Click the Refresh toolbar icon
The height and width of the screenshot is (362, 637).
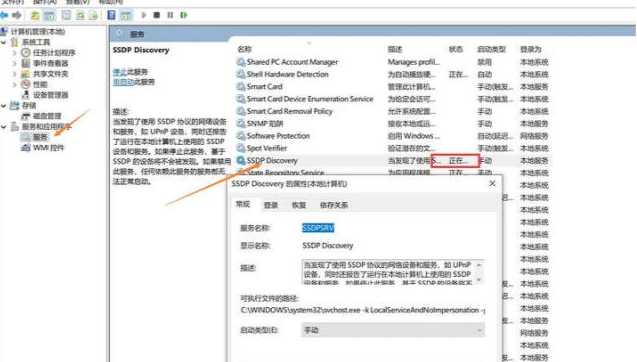[80, 15]
